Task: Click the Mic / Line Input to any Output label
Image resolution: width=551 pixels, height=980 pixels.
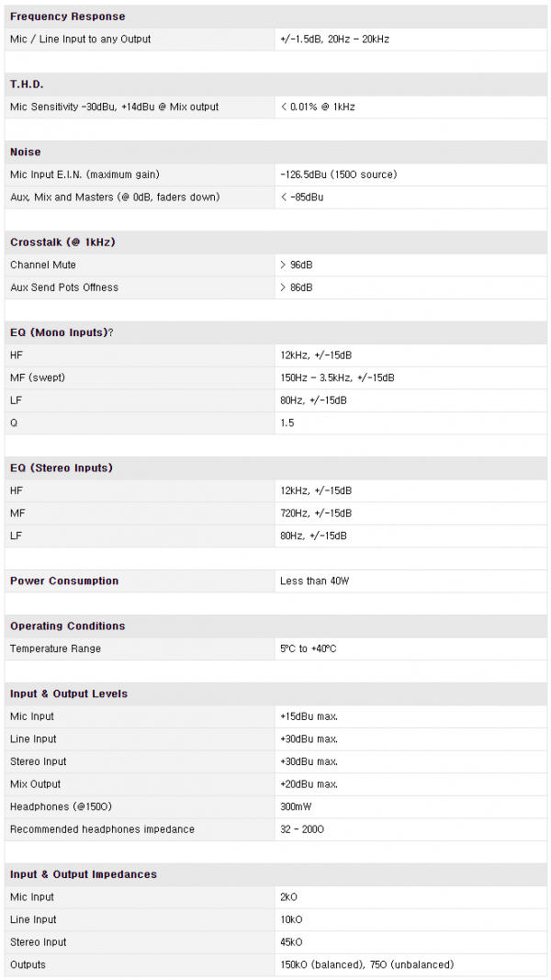Action: point(81,39)
